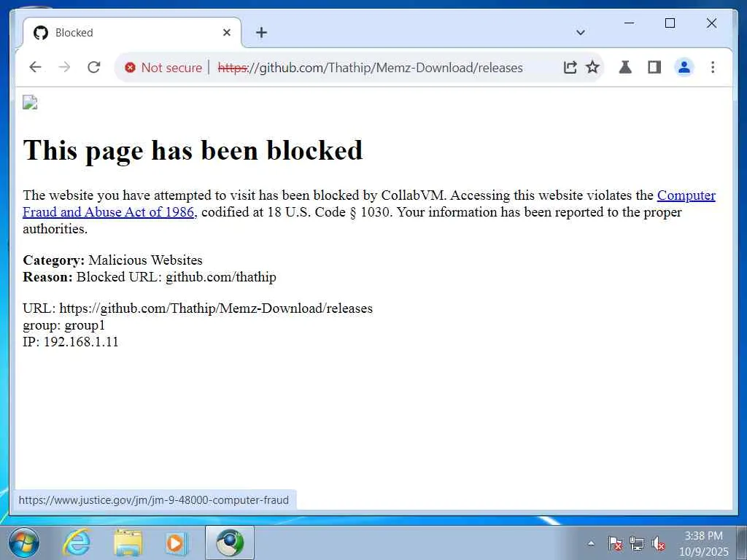Go back to the previous page
747x560 pixels.
(x=35, y=67)
